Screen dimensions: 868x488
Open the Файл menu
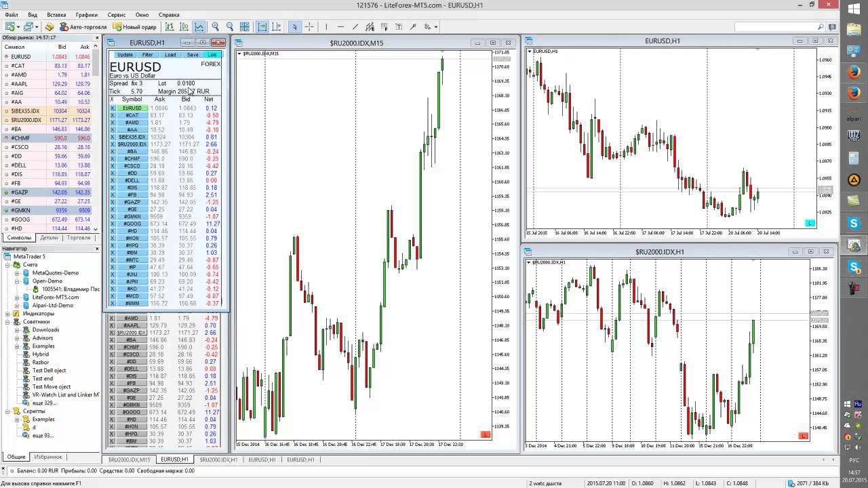(10, 14)
